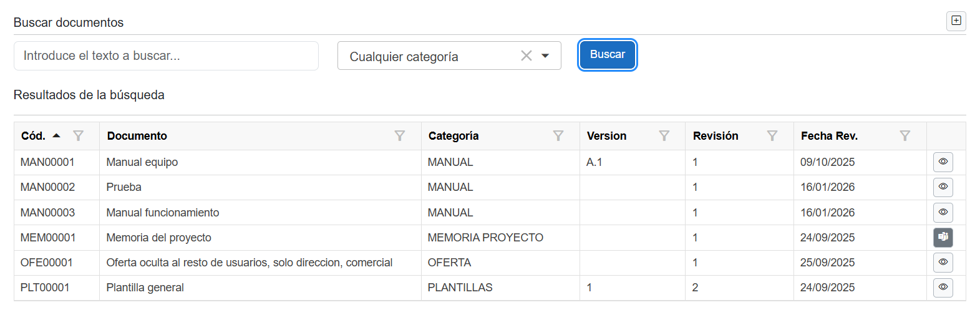Open the filter for the Categoría column

(x=558, y=136)
